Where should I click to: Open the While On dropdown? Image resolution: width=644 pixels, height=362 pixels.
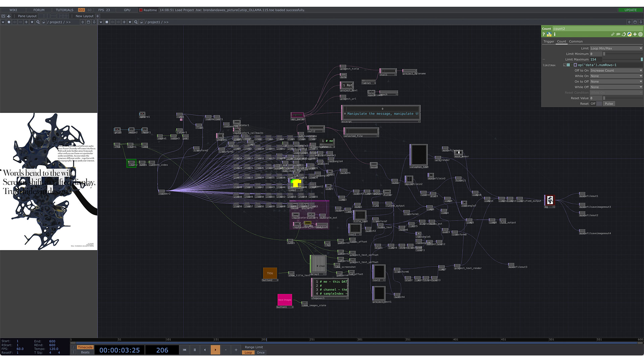616,76
